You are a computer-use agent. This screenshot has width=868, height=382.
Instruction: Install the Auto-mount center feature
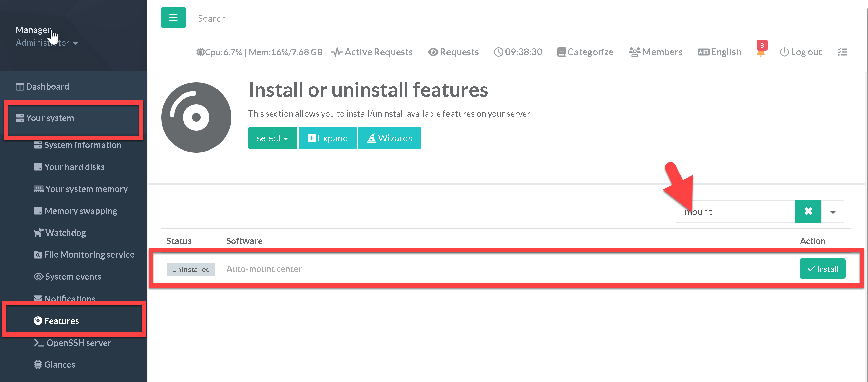point(822,269)
